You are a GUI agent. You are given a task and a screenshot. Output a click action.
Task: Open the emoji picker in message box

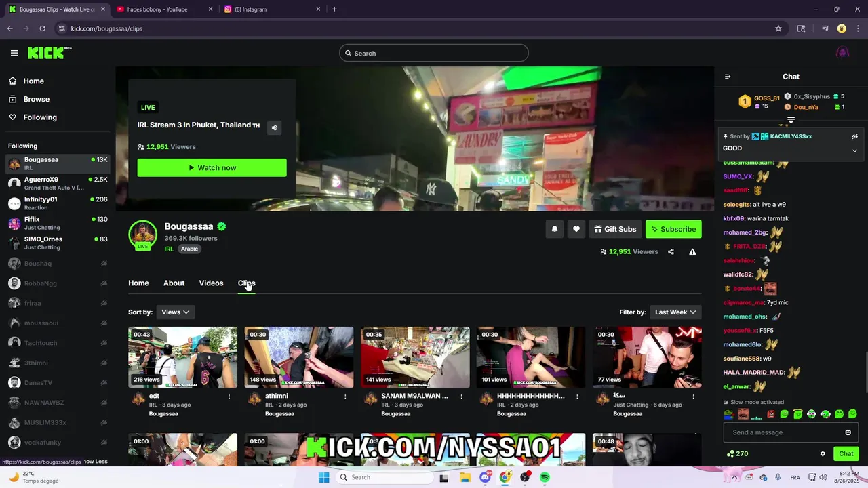[x=848, y=432]
